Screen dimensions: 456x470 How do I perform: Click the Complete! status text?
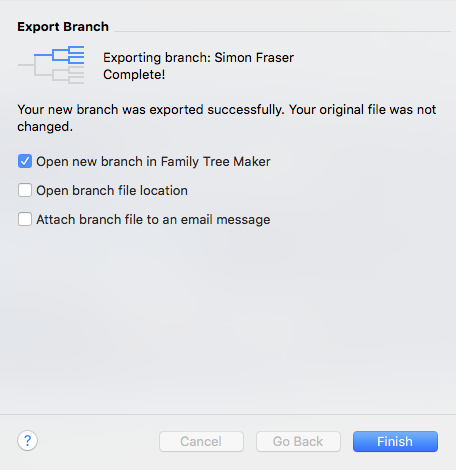(x=134, y=75)
